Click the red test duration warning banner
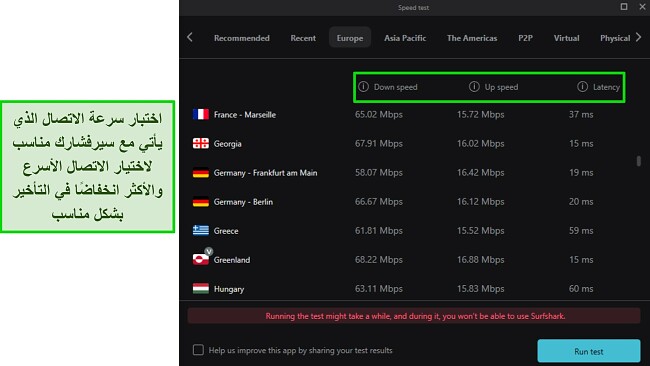Screen dimensions: 650x366 pos(414,316)
